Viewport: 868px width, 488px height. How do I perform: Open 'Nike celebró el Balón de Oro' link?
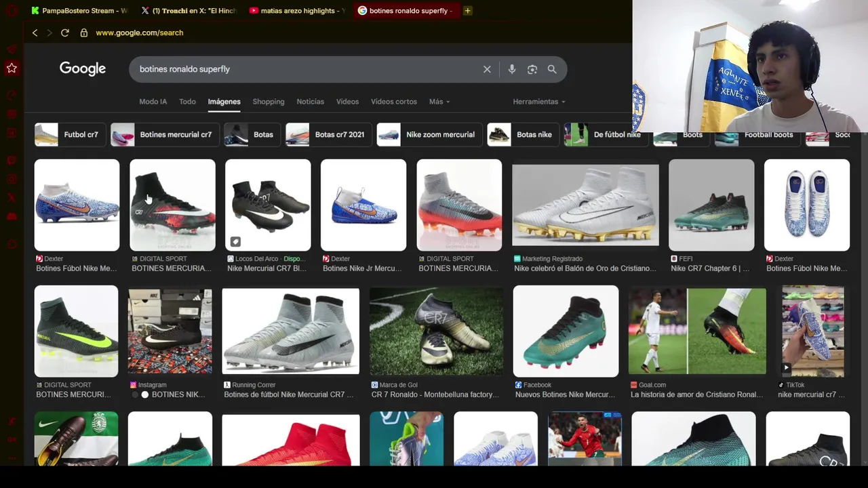pyautogui.click(x=585, y=268)
